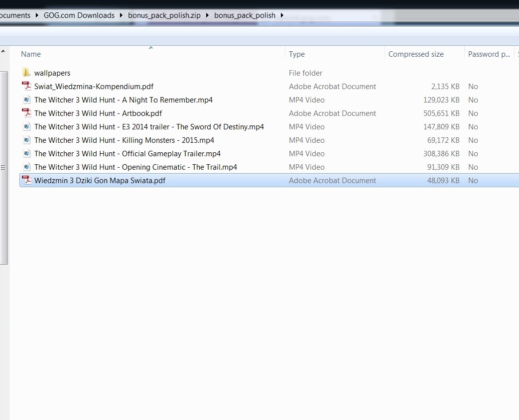Select A Night To Remember.mp4 file name
Viewport: 519px width, 420px height.
tap(123, 100)
